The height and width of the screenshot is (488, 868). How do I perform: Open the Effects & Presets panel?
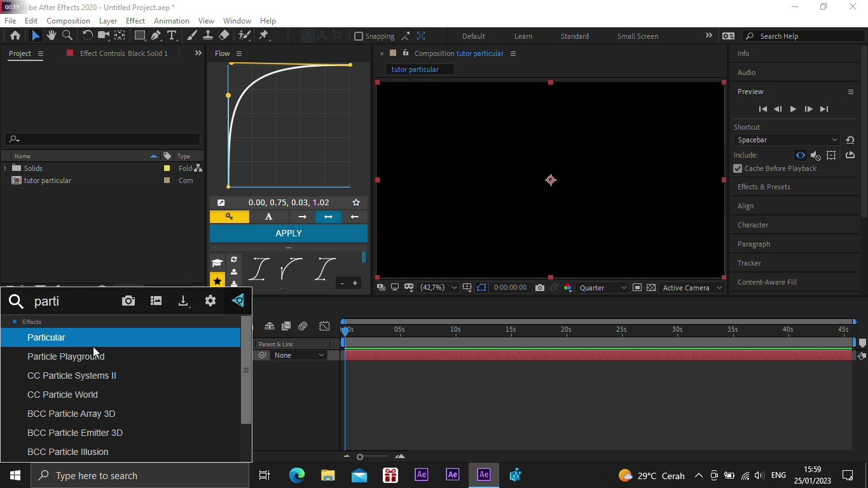pyautogui.click(x=764, y=187)
